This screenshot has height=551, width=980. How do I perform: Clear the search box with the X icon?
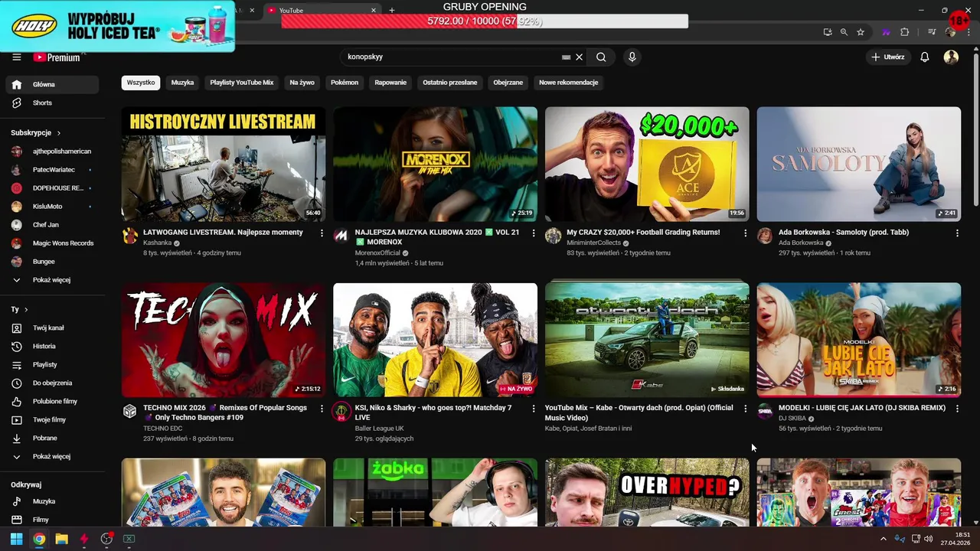580,57
